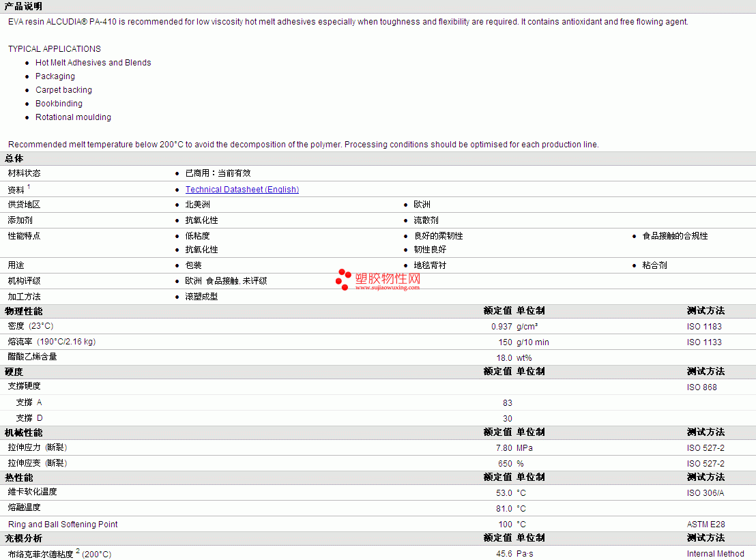756x560 pixels.
Task: Select the '硬度' section header
Action: click(x=14, y=372)
